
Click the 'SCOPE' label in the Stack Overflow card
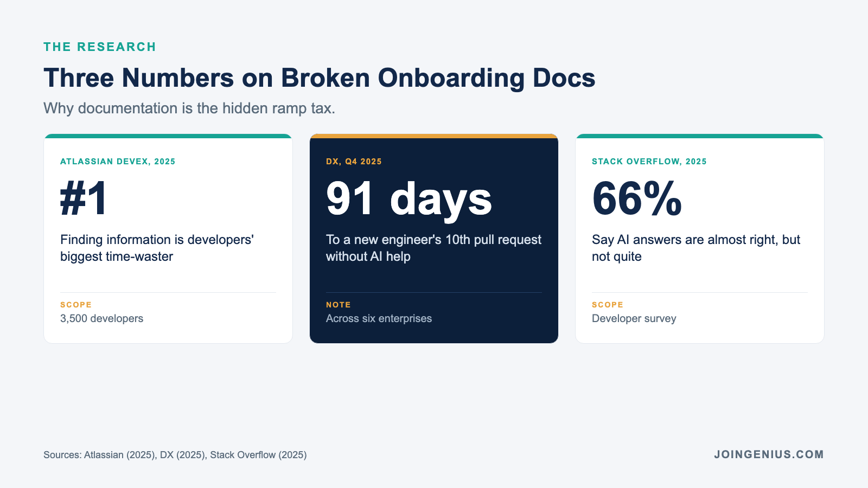coord(608,305)
